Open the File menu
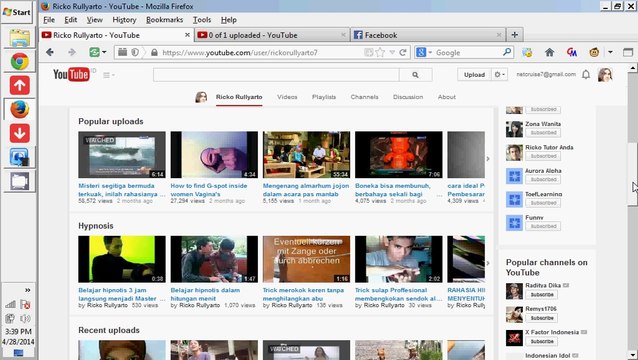 pos(49,20)
